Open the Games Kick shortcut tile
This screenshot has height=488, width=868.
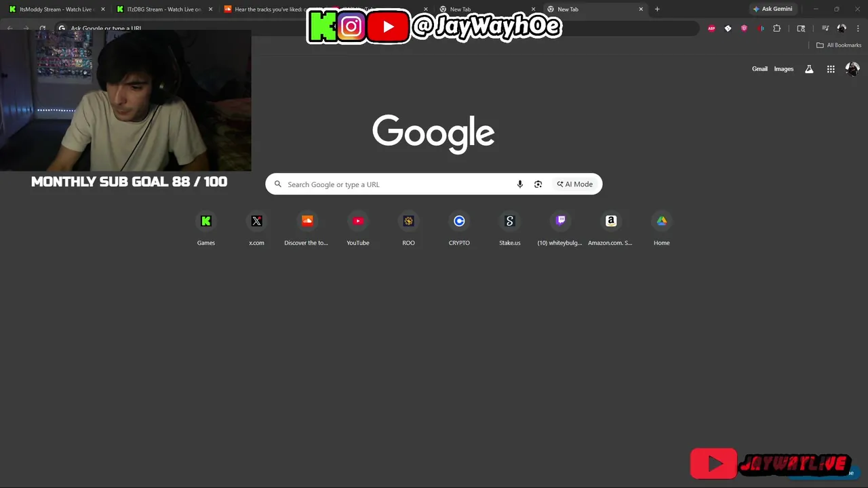coord(206,228)
